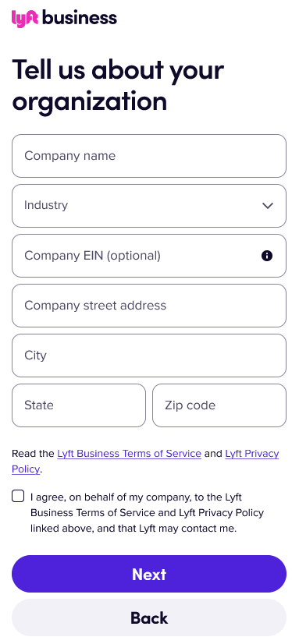The image size is (299, 644).
Task: Click the "I agree, on behalf" label text
Action: [x=147, y=512]
